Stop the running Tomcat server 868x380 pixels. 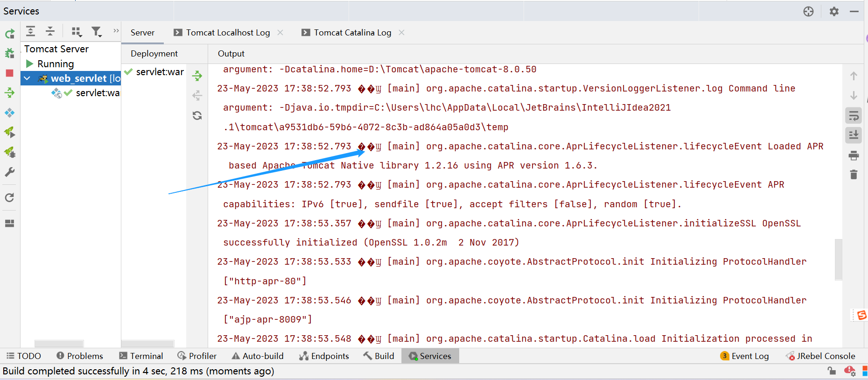10,73
